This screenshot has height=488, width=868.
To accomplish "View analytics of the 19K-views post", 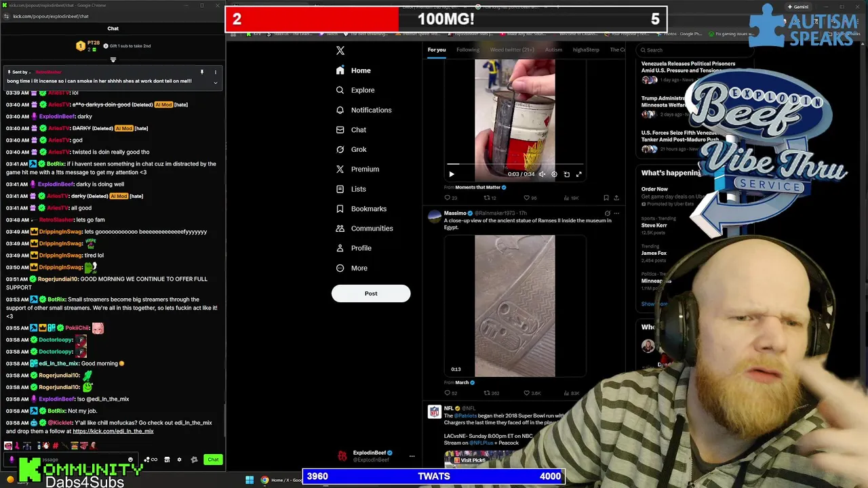I will [570, 198].
